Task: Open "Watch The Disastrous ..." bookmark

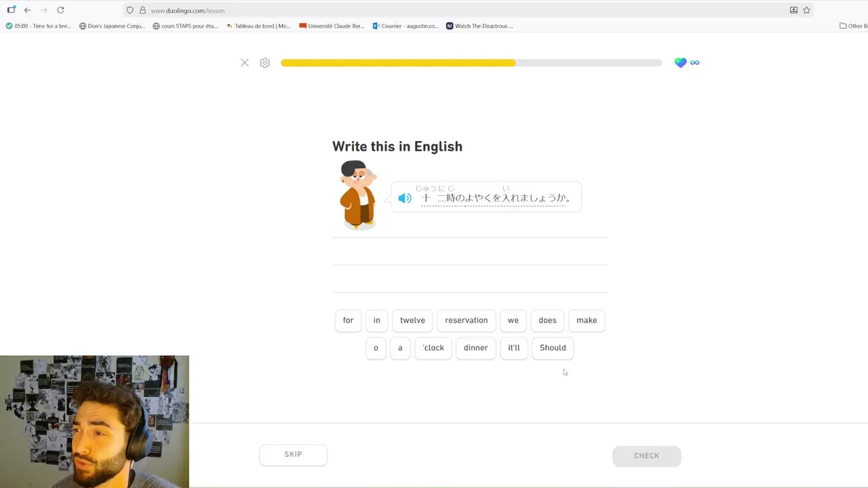Action: [479, 26]
